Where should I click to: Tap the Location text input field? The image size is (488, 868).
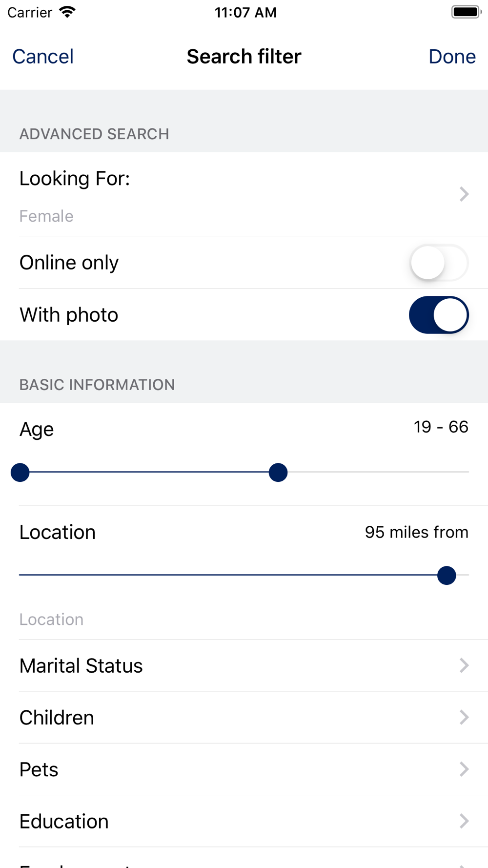pos(195,620)
